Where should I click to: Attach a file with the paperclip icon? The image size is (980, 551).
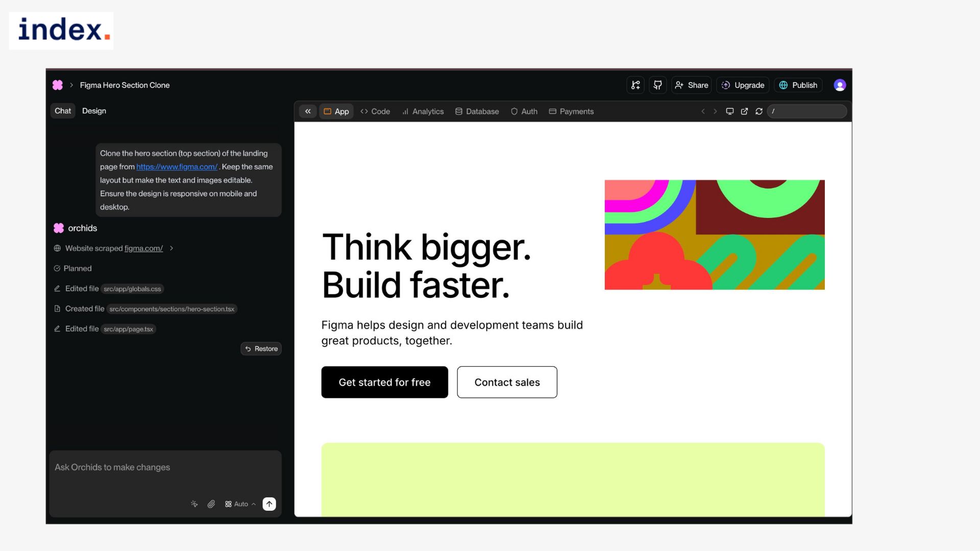(211, 504)
